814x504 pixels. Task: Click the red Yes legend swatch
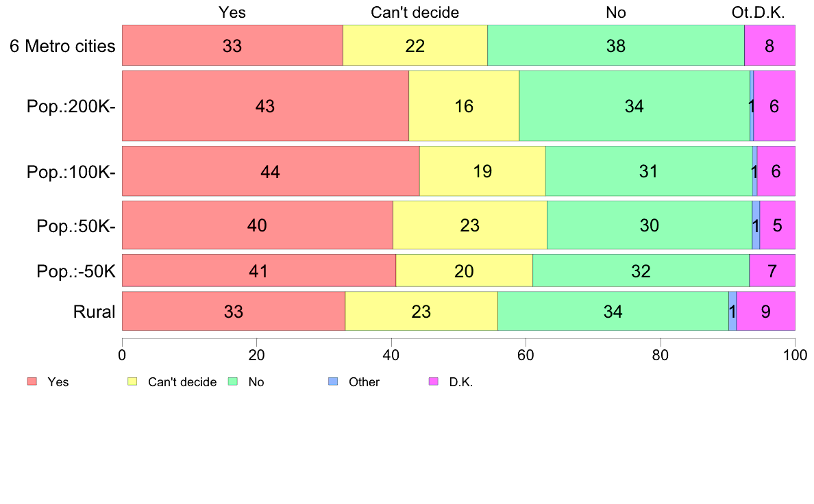[31, 381]
